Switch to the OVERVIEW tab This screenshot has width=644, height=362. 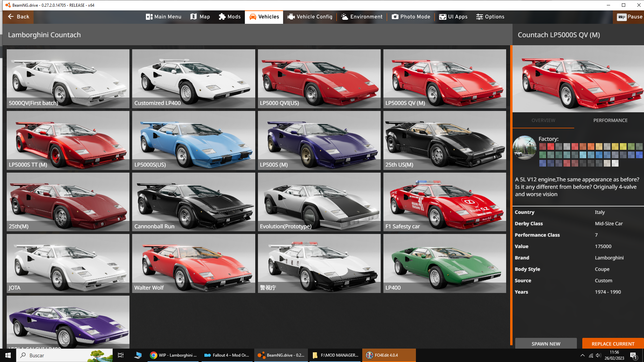click(x=543, y=120)
